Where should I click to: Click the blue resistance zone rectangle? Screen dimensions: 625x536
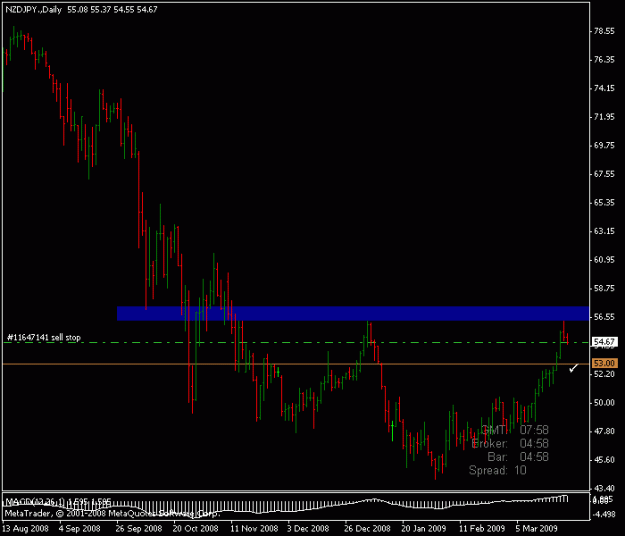[353, 313]
